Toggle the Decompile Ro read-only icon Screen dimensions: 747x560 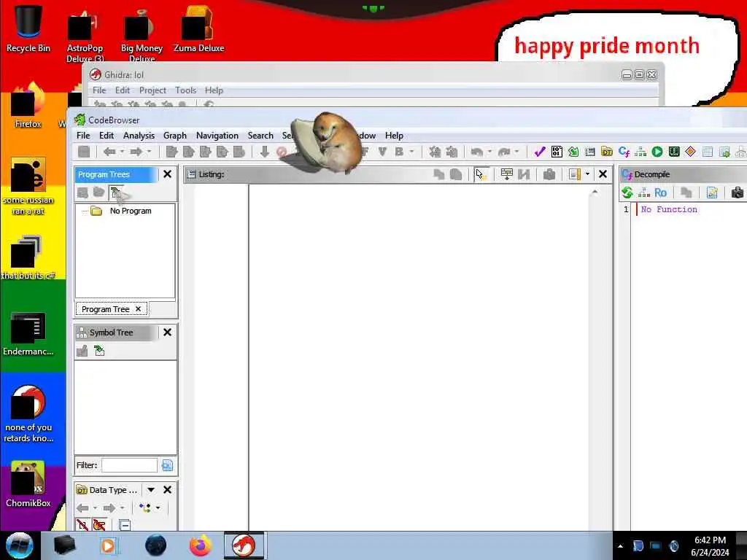pyautogui.click(x=660, y=192)
